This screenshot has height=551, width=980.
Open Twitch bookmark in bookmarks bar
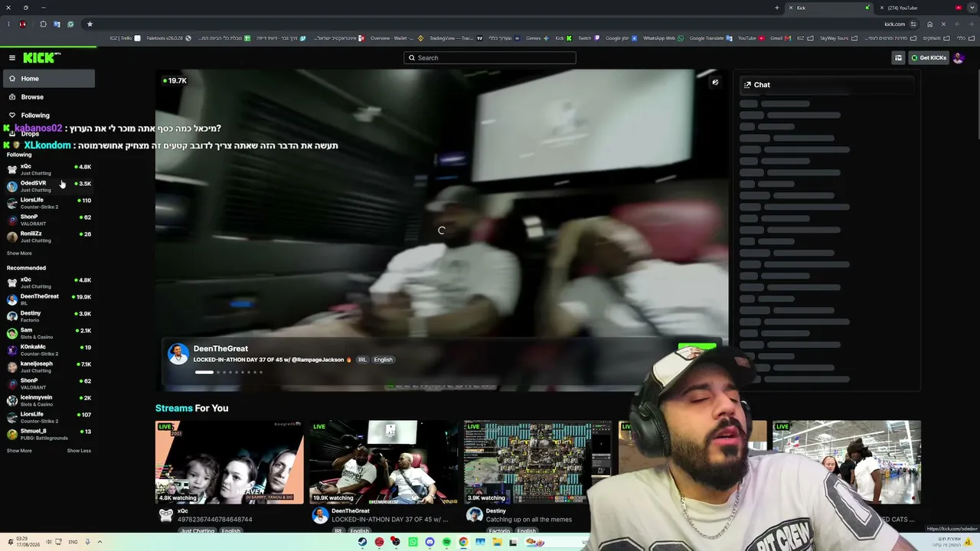click(588, 38)
